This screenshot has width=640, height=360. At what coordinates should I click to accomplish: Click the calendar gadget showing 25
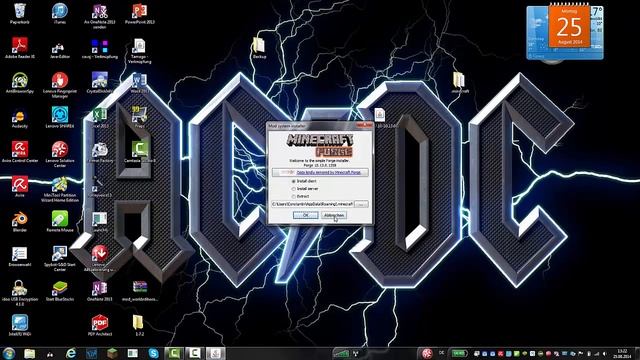pyautogui.click(x=569, y=25)
